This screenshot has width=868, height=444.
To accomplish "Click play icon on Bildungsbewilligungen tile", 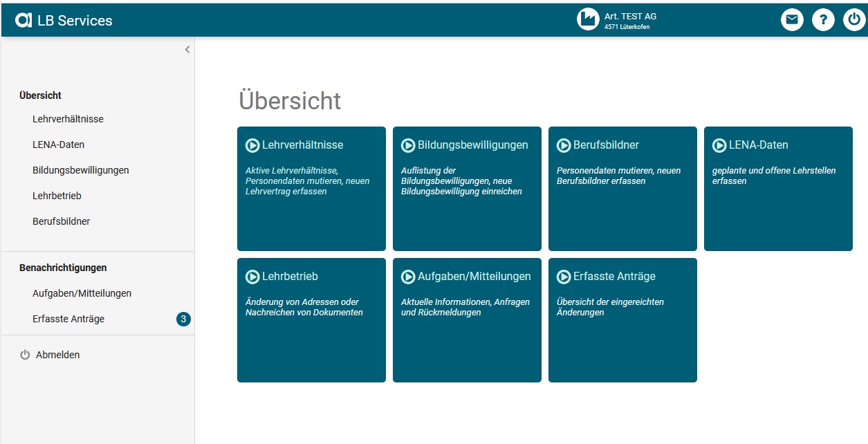I will (x=408, y=145).
